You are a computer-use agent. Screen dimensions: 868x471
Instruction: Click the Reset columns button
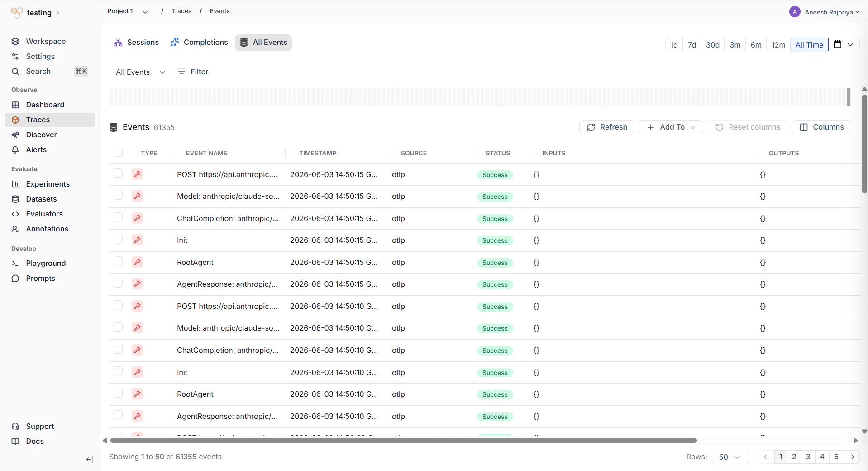[748, 127]
